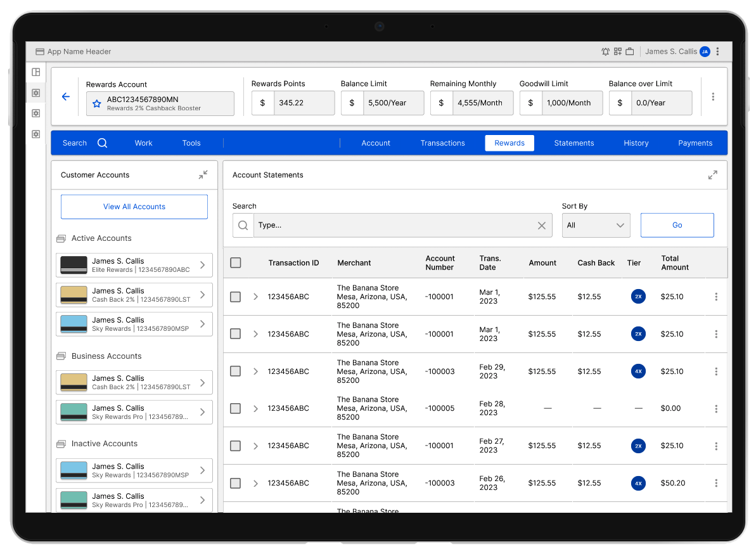This screenshot has height=554, width=756.
Task: Select checkbox for the Feb 28, 2023 transaction
Action: (x=236, y=409)
